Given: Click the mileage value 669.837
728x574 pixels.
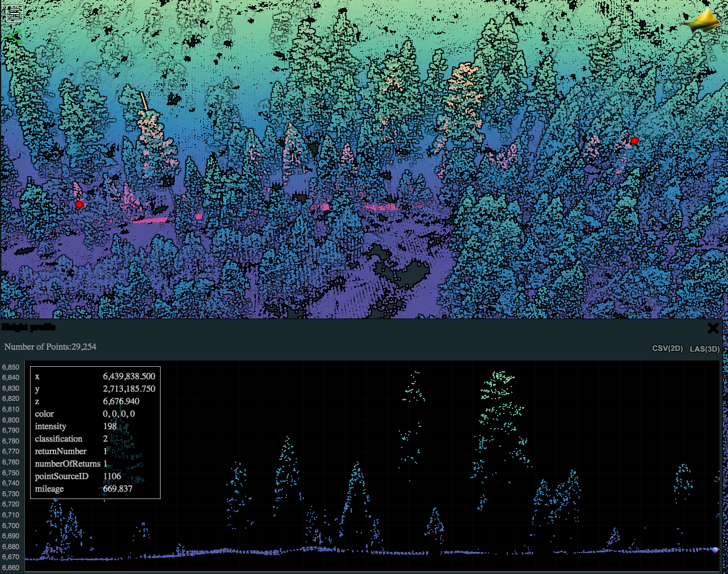Looking at the screenshot, I should tap(117, 489).
